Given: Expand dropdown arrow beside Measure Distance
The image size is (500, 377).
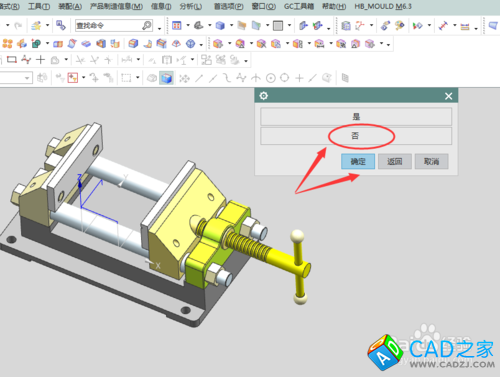Looking at the screenshot, I should click(455, 26).
